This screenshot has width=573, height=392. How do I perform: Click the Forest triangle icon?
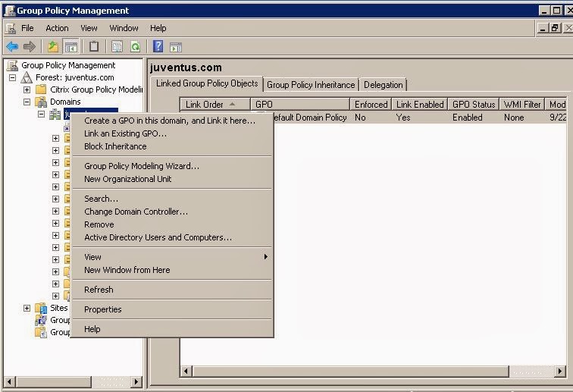pos(27,77)
